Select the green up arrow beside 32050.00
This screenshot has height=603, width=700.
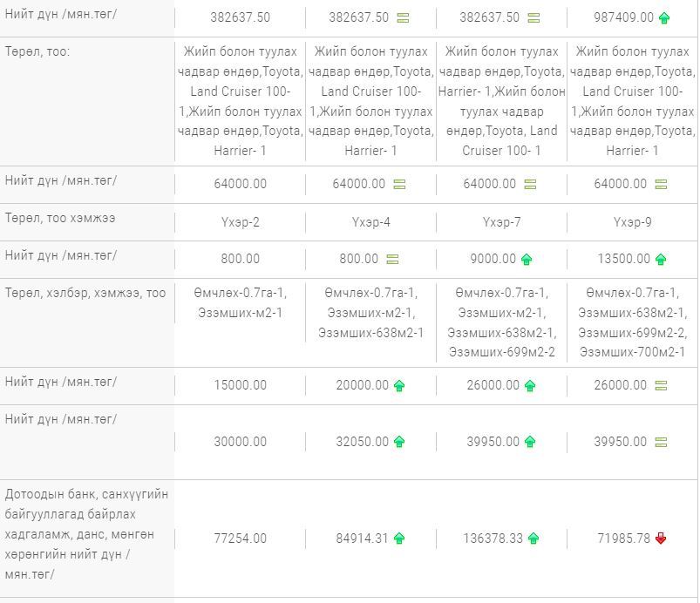[399, 442]
